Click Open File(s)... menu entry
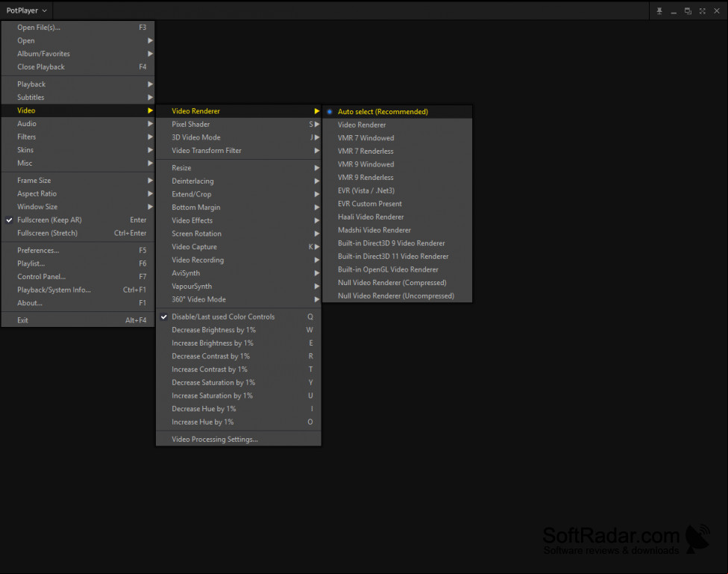Image resolution: width=728 pixels, height=574 pixels. pyautogui.click(x=78, y=28)
